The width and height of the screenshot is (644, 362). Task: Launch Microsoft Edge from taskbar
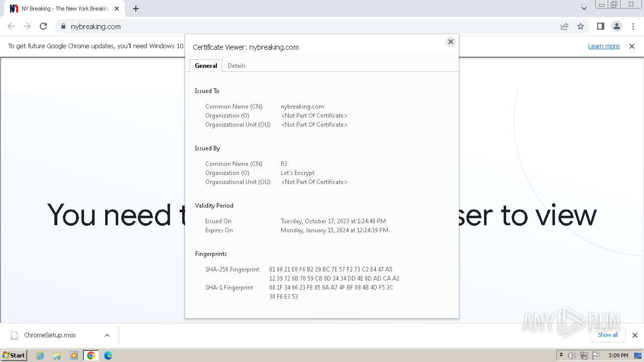(x=108, y=355)
